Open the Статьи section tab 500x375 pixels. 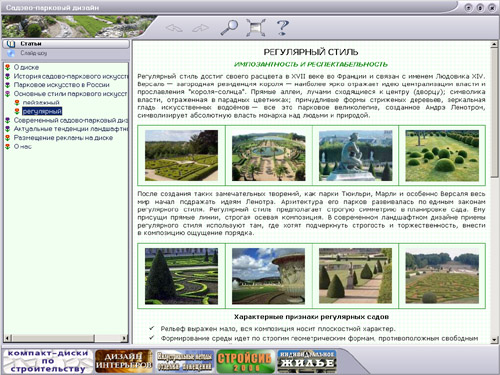[x=66, y=44]
